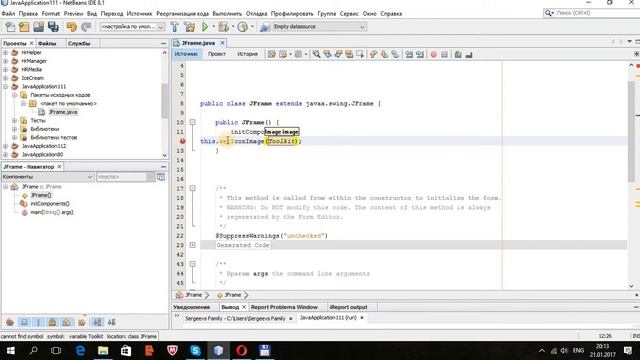
Task: Click the Last Edit icon in editor toolbar
Action: [272, 54]
